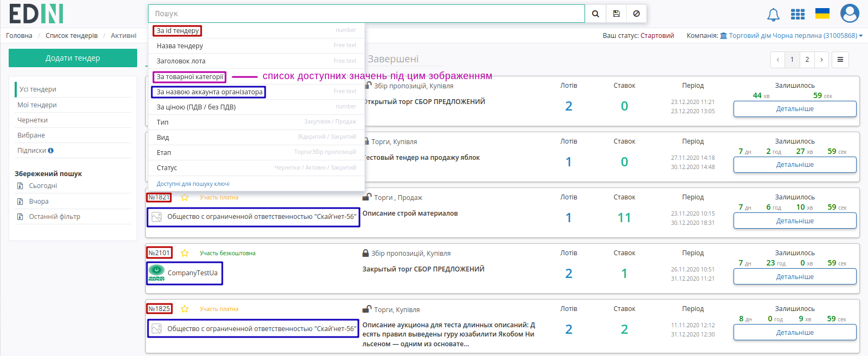The image size is (868, 356).
Task: Click title Закрытый торг СБОР ПРЕДЛОЖЕНИЙ
Action: pyautogui.click(x=423, y=269)
